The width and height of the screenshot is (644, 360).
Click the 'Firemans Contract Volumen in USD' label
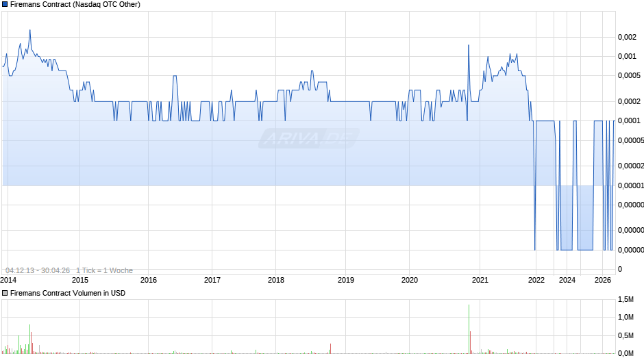(68, 293)
